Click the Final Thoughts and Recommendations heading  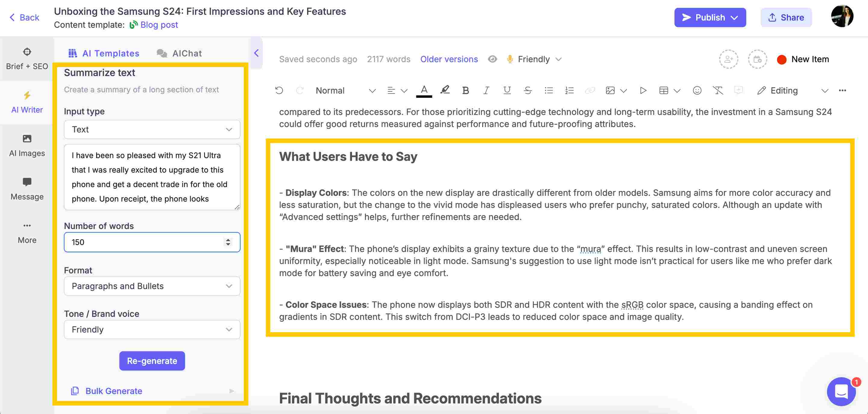tap(410, 398)
